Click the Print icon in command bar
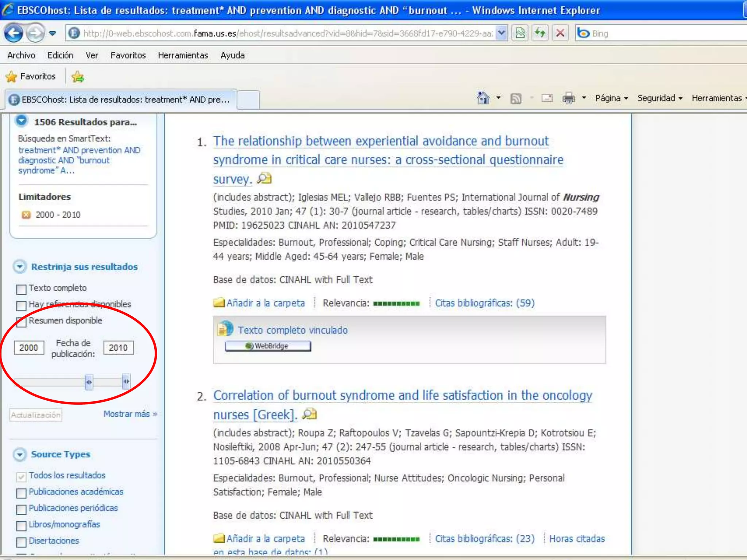 pyautogui.click(x=568, y=98)
